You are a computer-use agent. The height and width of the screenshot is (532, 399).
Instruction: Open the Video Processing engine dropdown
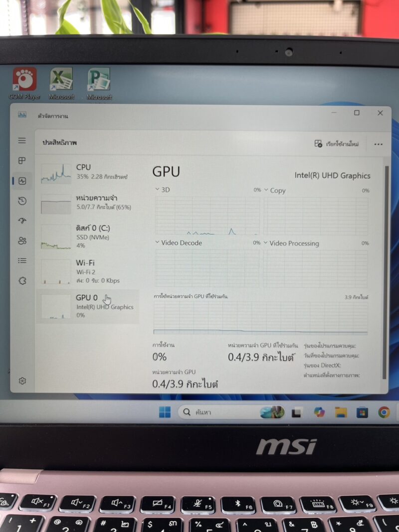click(266, 243)
